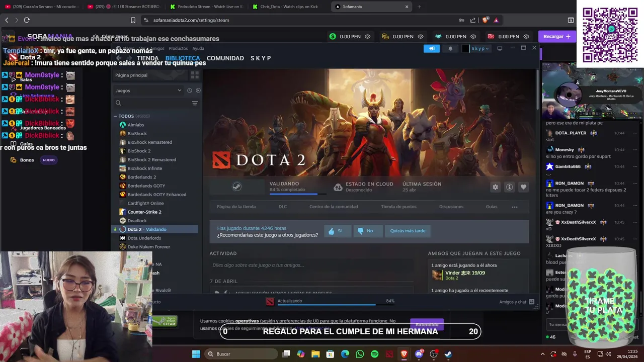Toggle visibility of coins balance

pyautogui.click(x=420, y=36)
